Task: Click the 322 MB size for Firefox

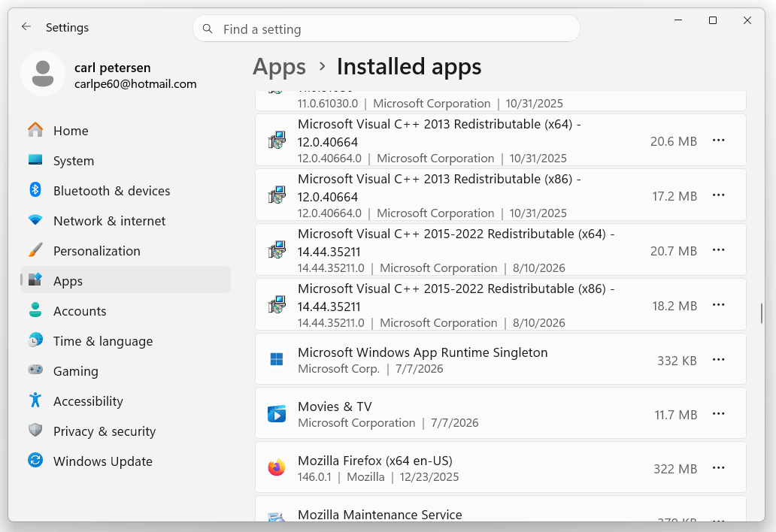Action: 675,469
